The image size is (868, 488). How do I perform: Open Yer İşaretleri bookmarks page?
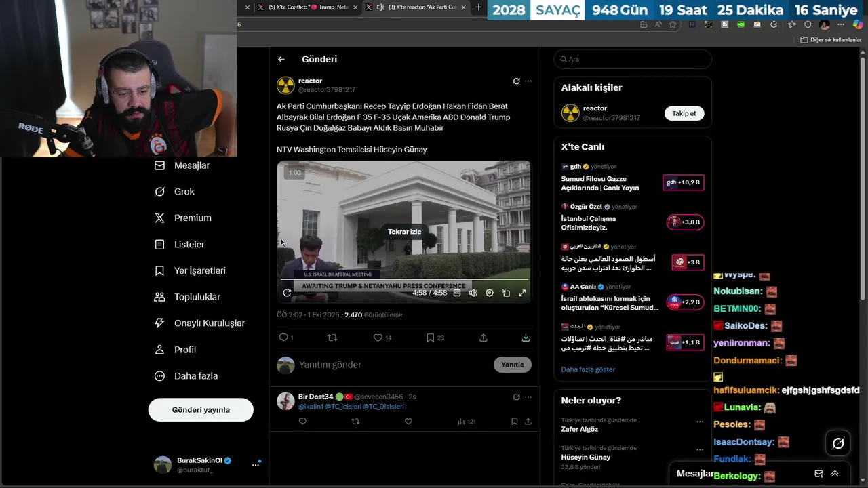(190, 270)
